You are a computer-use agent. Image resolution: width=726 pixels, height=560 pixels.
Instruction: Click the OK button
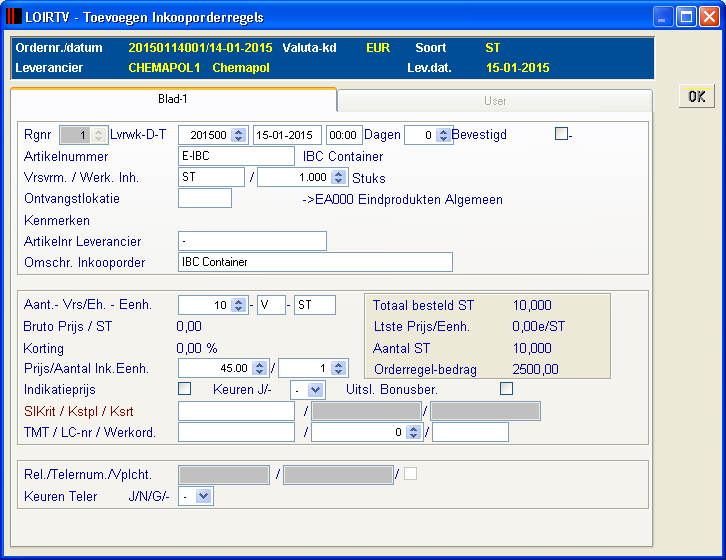(697, 96)
